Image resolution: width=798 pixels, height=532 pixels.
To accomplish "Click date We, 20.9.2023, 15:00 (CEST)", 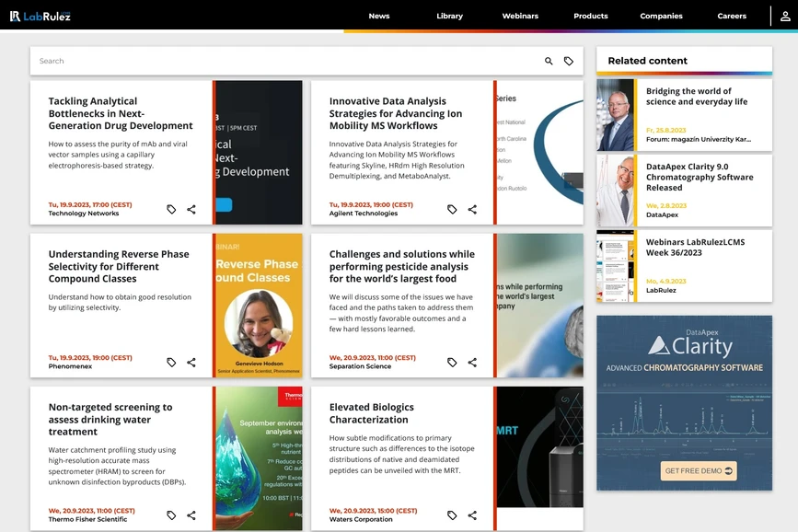I will pos(373,511).
